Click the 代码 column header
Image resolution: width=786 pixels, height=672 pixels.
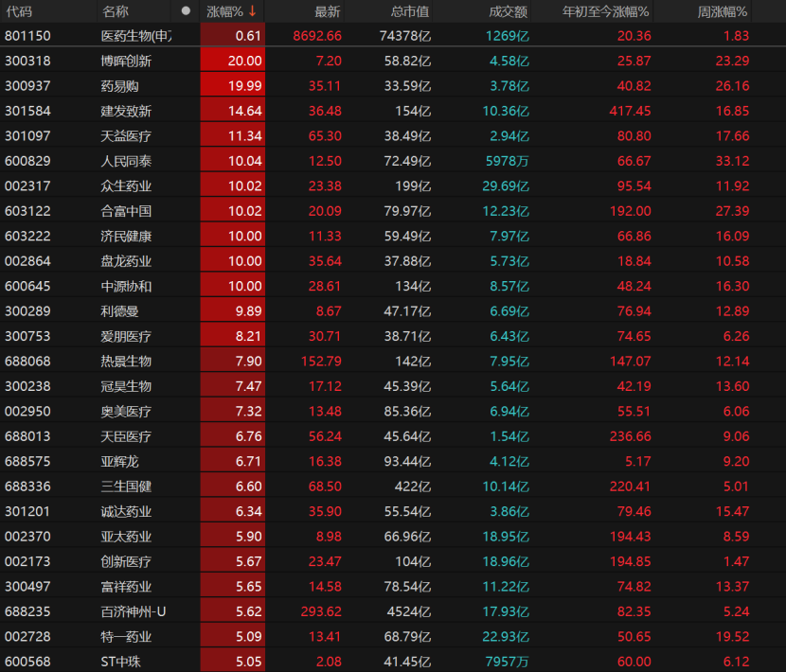point(19,11)
